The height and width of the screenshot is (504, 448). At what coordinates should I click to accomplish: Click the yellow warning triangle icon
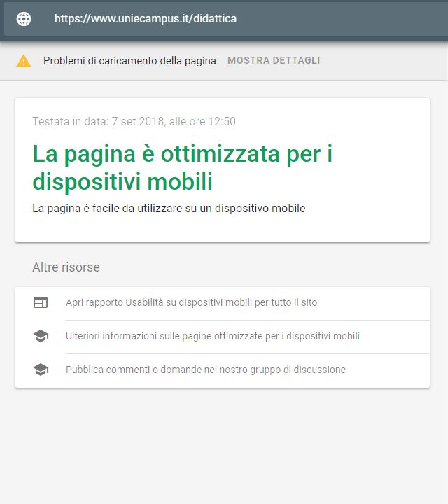pos(24,61)
